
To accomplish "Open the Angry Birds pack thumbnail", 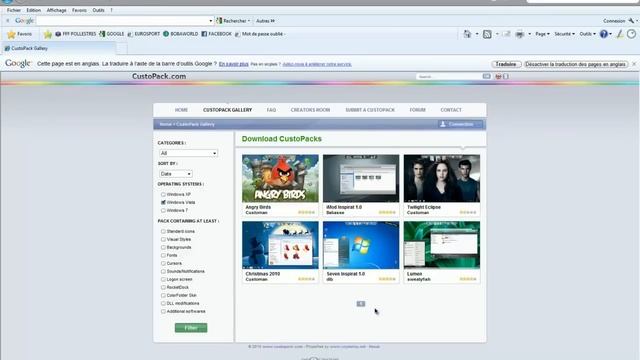I will (x=280, y=178).
